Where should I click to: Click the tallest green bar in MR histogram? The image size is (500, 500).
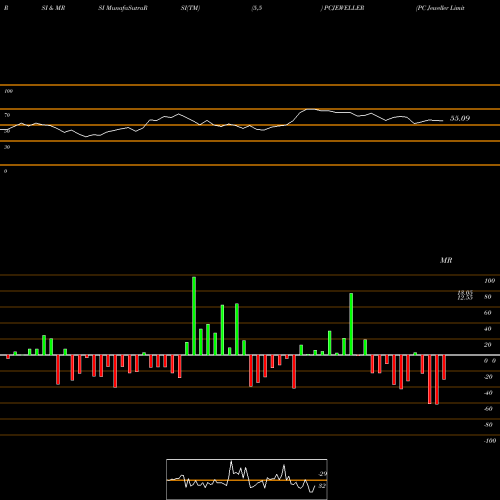pos(194,316)
